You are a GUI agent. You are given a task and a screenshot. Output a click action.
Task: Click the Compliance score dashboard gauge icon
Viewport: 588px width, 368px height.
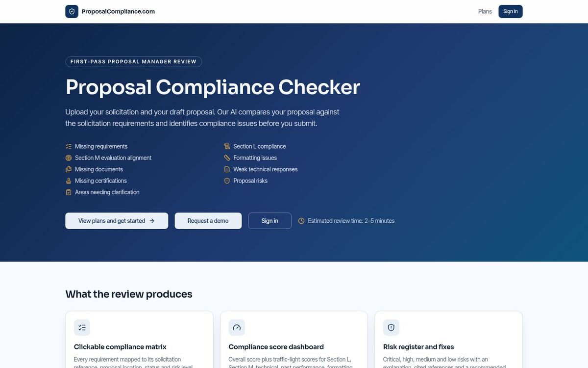[237, 327]
